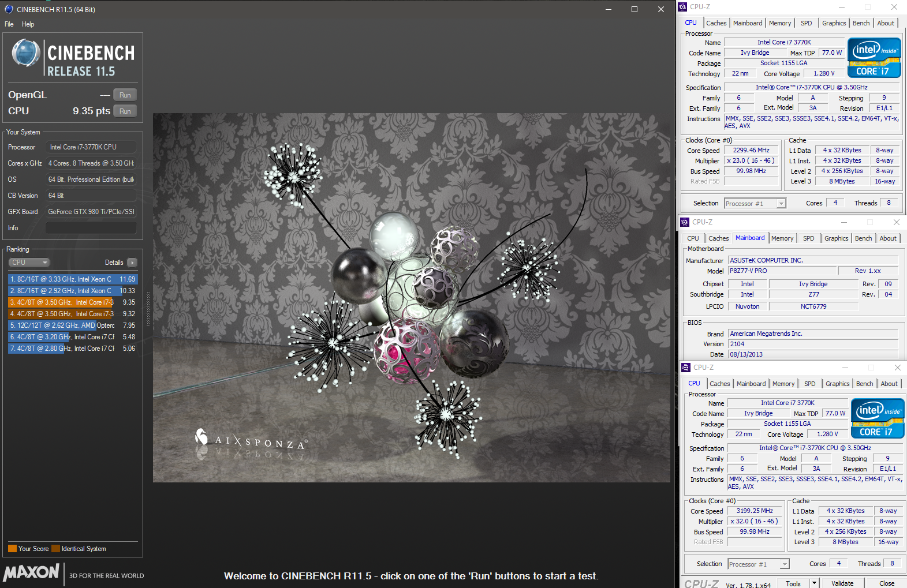Click the MAXON logo in Cinebench
Image resolution: width=907 pixels, height=588 pixels.
(x=31, y=572)
